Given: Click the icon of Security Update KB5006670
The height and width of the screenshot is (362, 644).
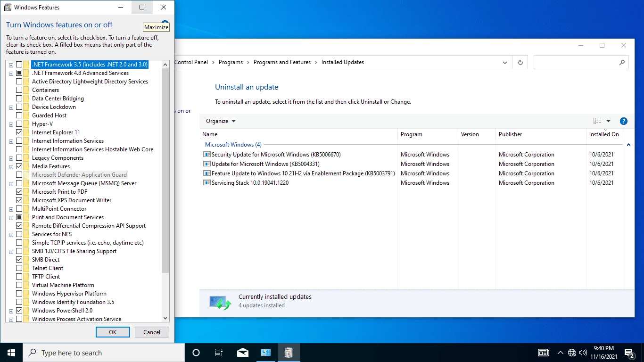Looking at the screenshot, I should tap(206, 155).
